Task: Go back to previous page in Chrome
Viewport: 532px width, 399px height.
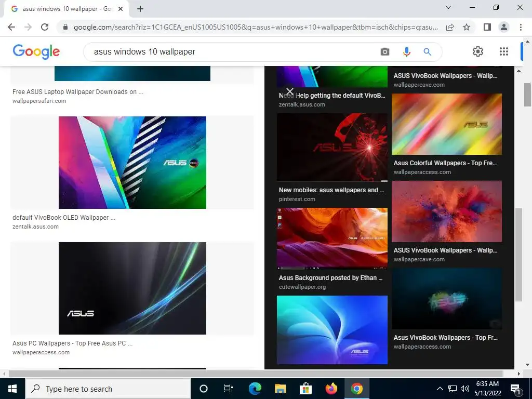Action: [11, 27]
